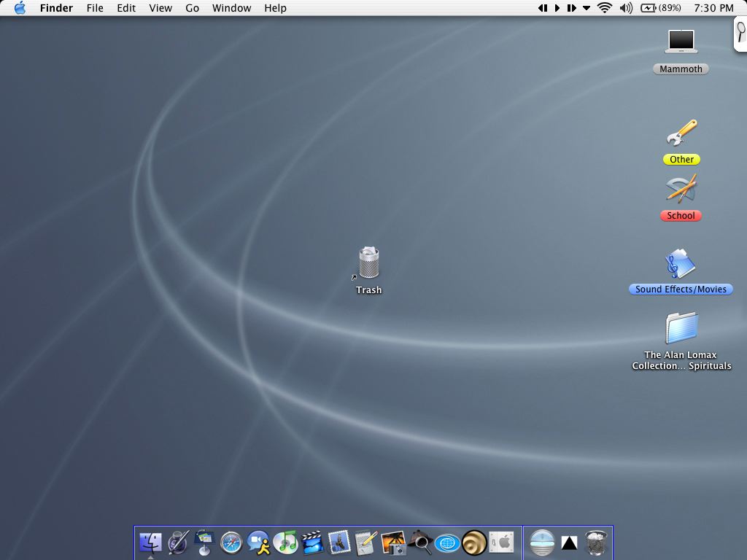Open iPhoto from the dock

click(x=393, y=542)
